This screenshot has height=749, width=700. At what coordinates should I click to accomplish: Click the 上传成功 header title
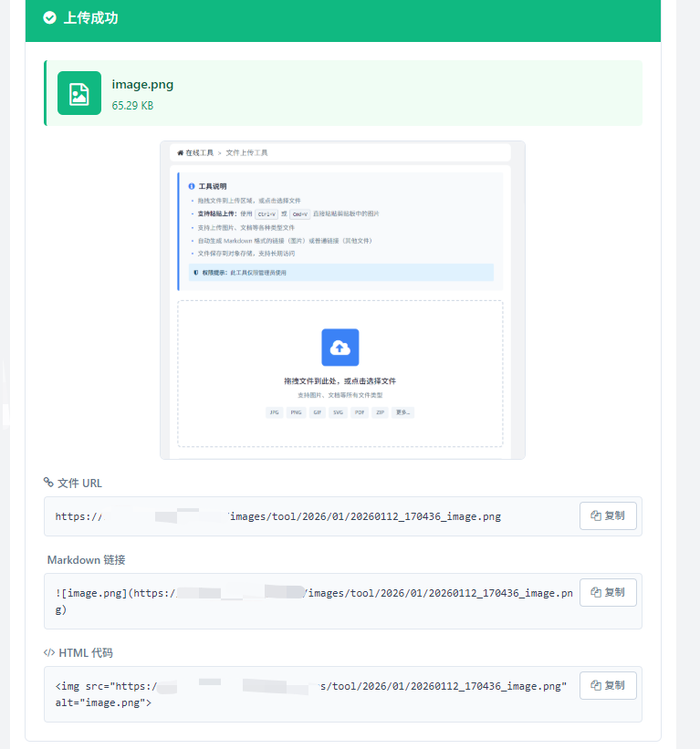(90, 18)
